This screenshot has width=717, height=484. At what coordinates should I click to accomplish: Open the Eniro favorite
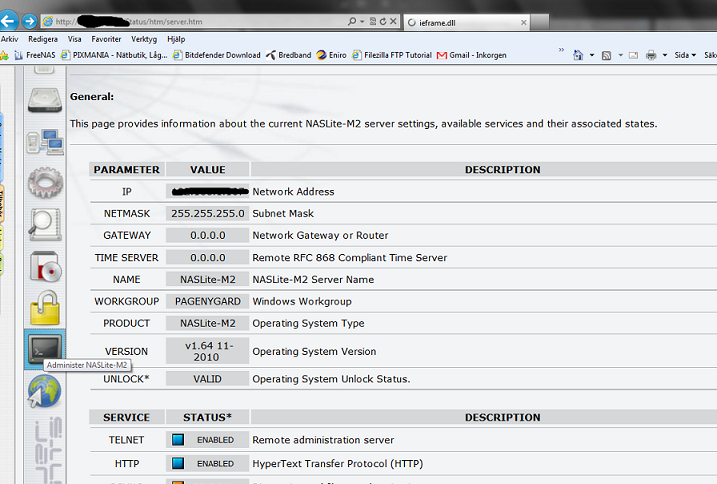(332, 55)
